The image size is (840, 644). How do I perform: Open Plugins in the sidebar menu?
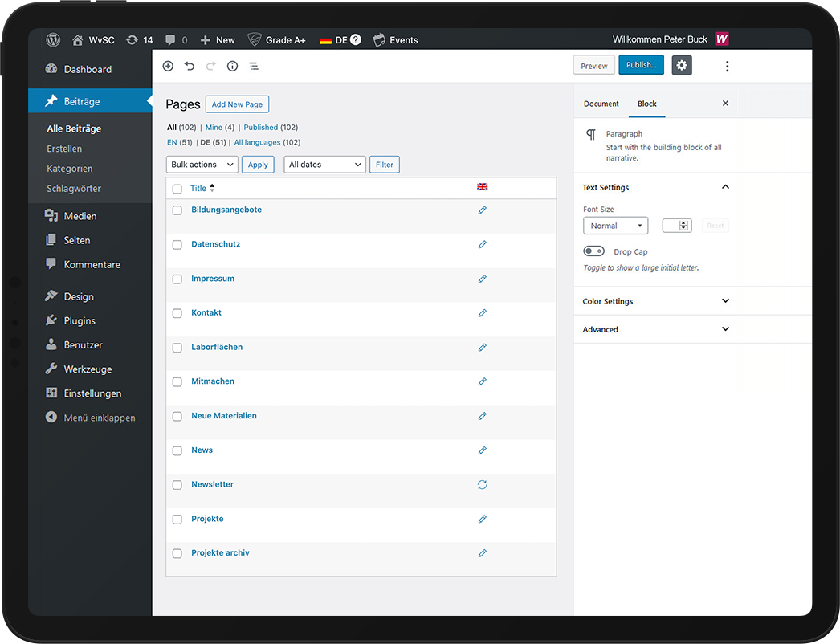pos(70,320)
